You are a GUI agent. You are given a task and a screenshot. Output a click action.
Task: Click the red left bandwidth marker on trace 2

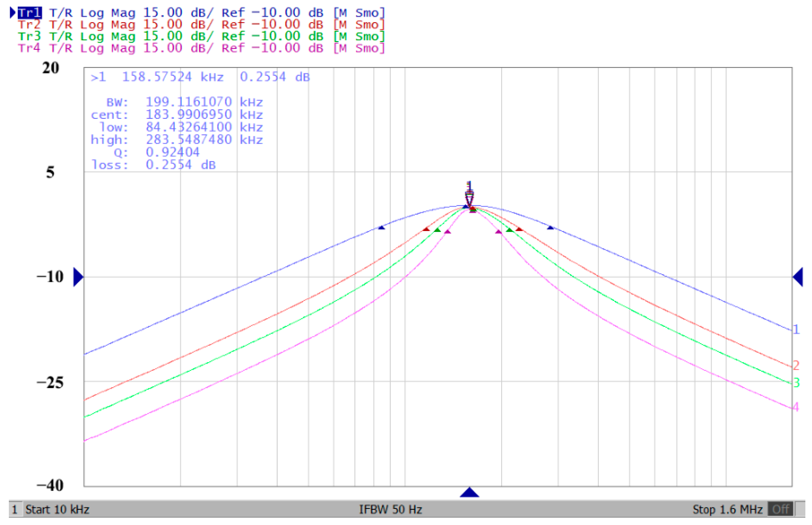tap(426, 229)
